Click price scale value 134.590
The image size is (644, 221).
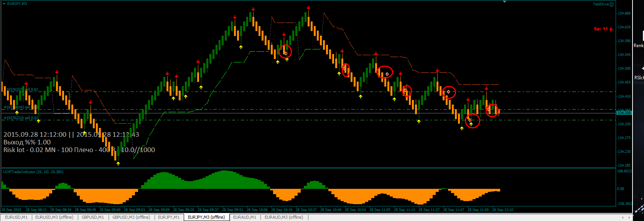624,41
